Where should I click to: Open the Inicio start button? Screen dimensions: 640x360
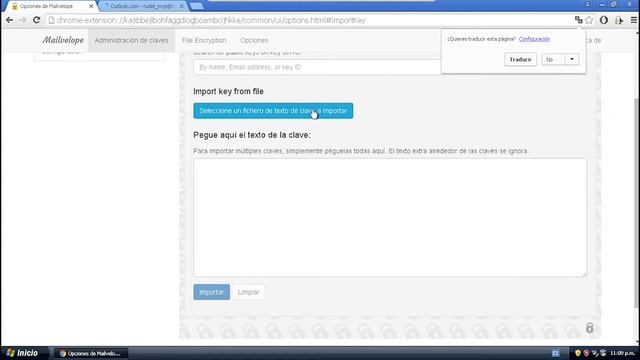pyautogui.click(x=23, y=353)
